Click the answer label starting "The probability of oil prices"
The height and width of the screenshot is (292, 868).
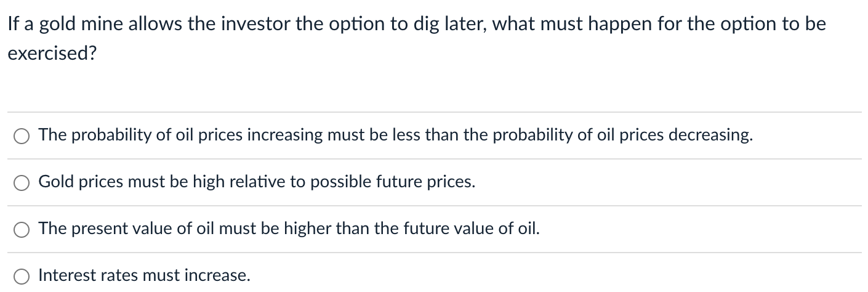tap(396, 136)
